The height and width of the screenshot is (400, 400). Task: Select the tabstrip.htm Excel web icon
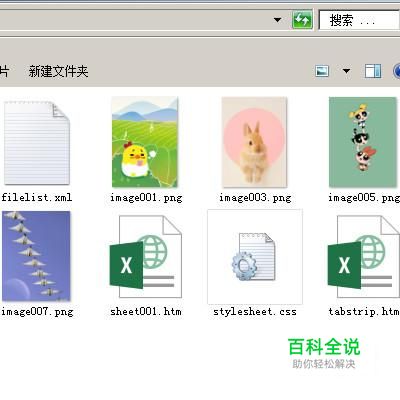(x=364, y=256)
